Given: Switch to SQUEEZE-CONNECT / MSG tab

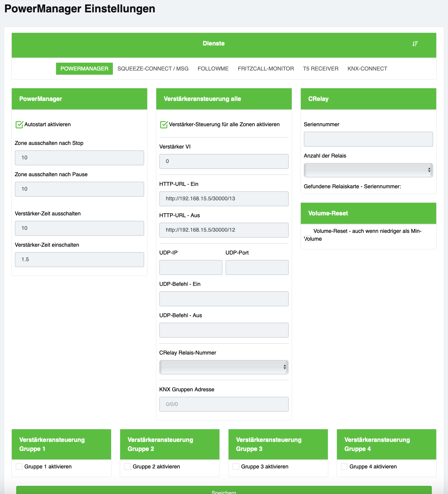Looking at the screenshot, I should click(x=153, y=69).
